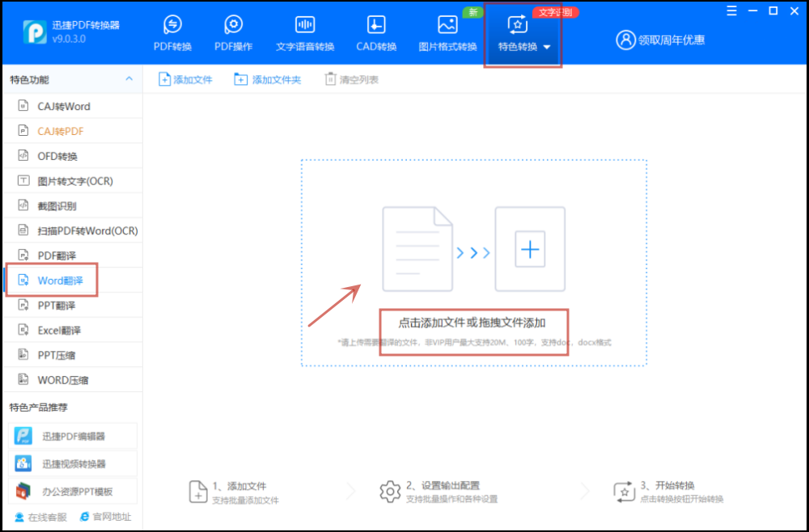Open the 文字语音转换 waveform icon

click(x=305, y=24)
